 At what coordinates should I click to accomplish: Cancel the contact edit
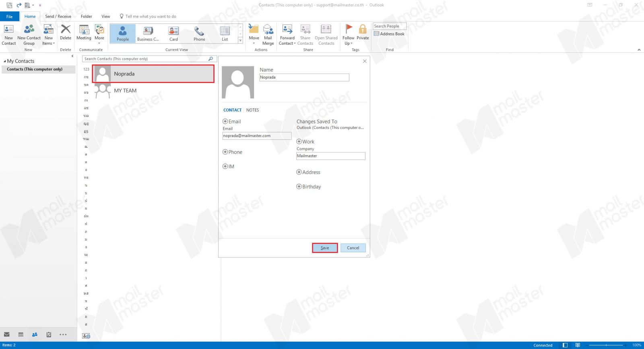[x=353, y=248]
